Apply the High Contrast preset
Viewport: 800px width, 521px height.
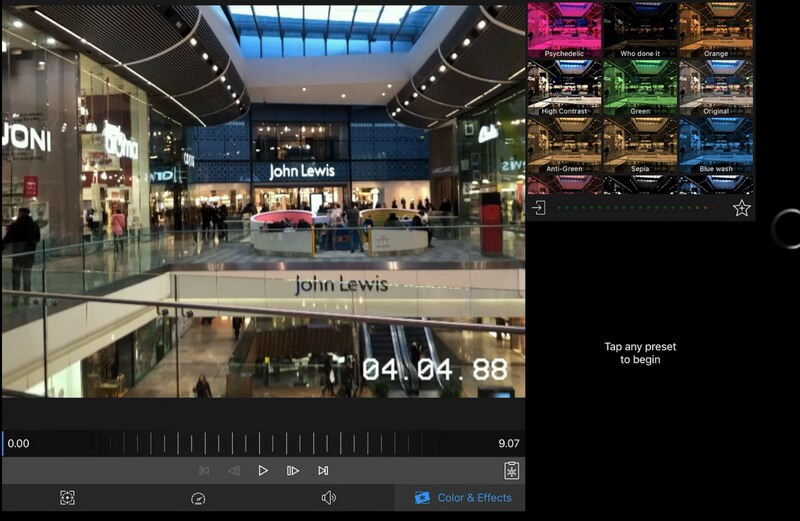click(564, 88)
